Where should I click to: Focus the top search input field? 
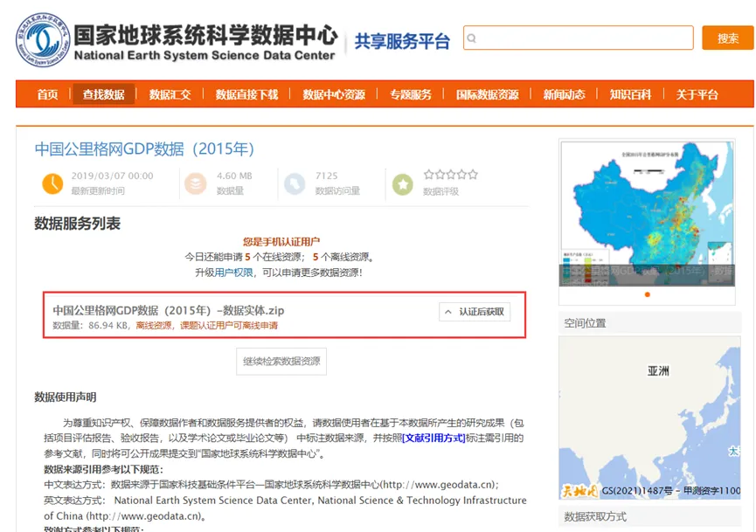pos(578,38)
